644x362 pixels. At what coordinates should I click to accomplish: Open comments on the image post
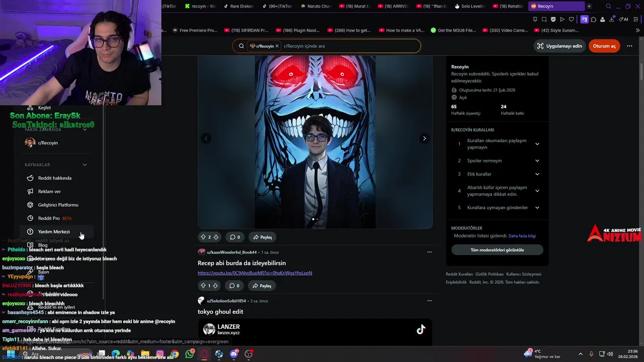[x=235, y=237]
